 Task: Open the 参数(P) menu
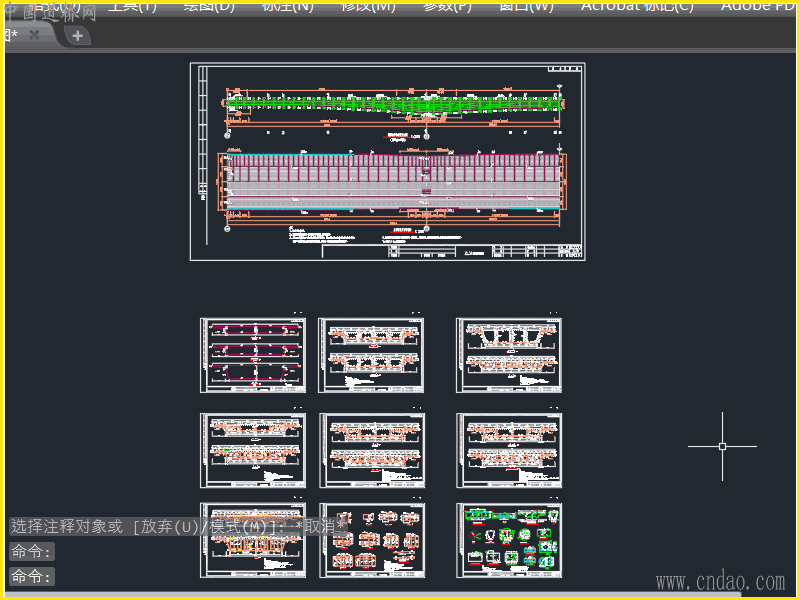point(447,7)
